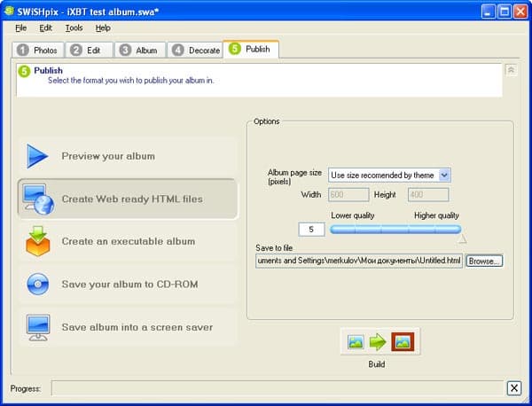The height and width of the screenshot is (406, 532).
Task: Click the blue CD-ROM disc icon
Action: tap(37, 284)
